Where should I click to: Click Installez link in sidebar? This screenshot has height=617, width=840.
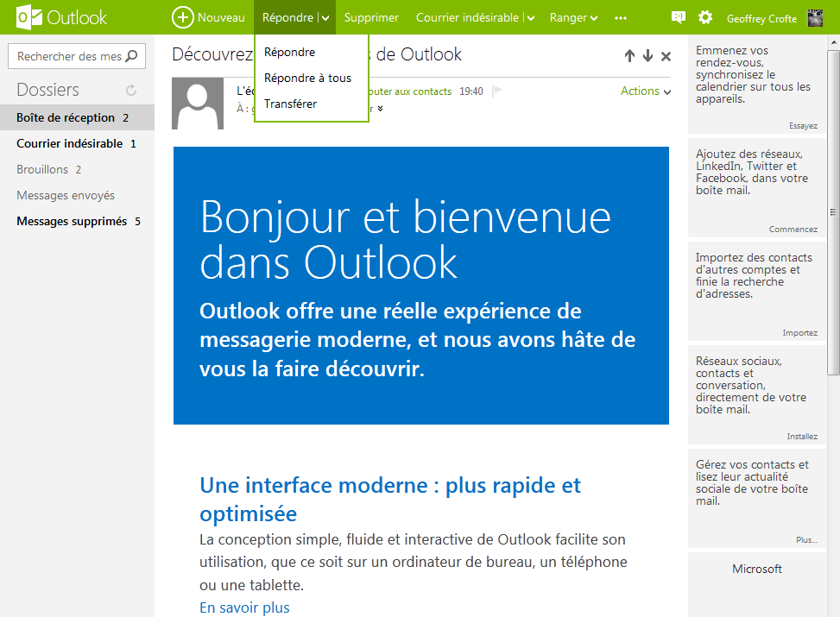coord(802,437)
